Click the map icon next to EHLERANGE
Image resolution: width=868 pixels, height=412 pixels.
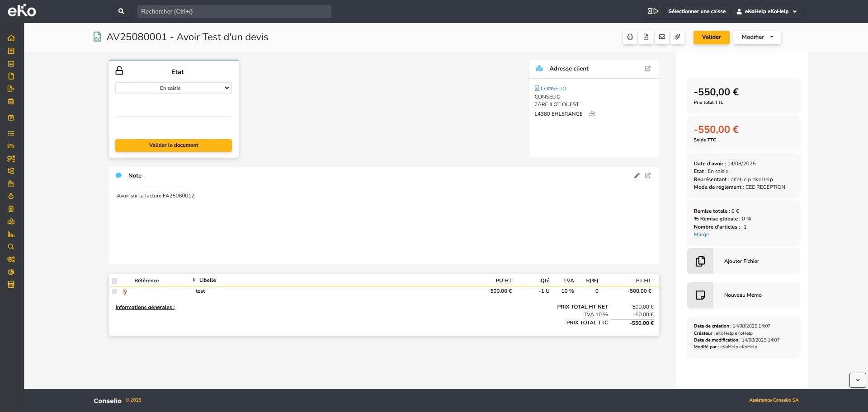click(x=592, y=114)
